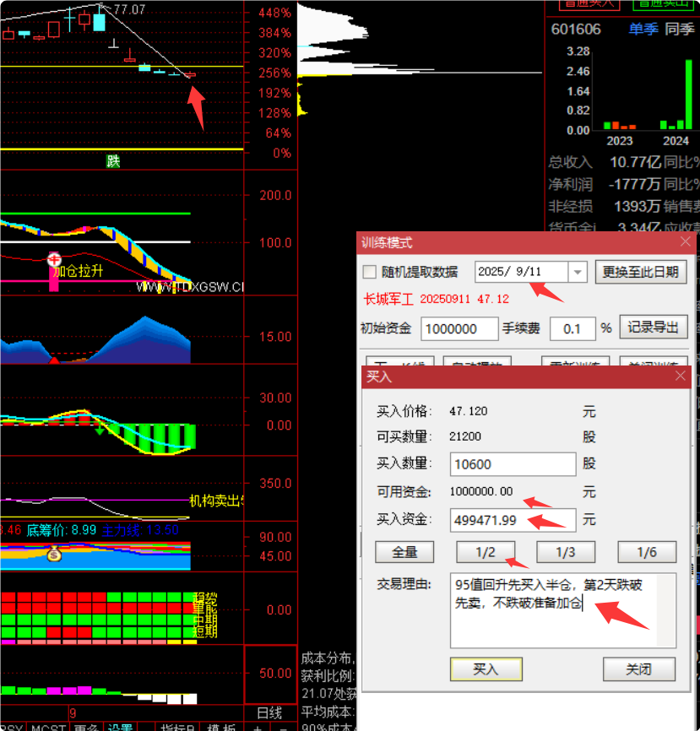
Task: Click the stock code 601606
Action: click(x=576, y=29)
